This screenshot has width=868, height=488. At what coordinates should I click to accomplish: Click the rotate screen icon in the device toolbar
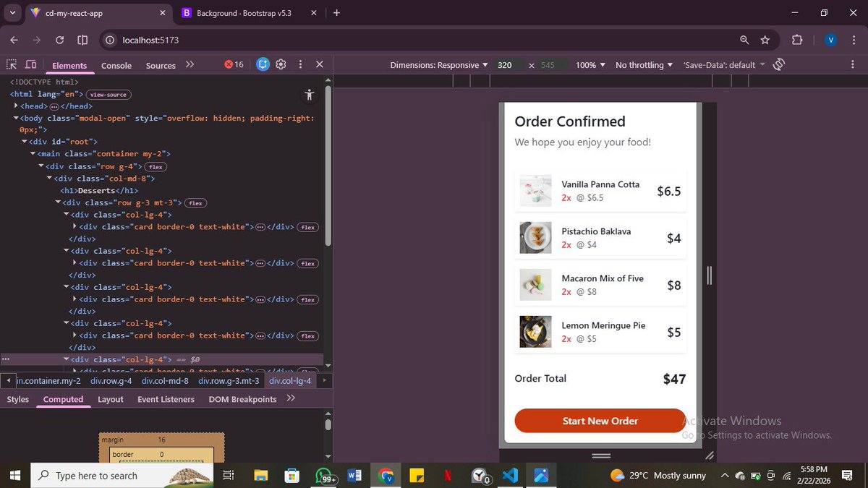click(779, 64)
